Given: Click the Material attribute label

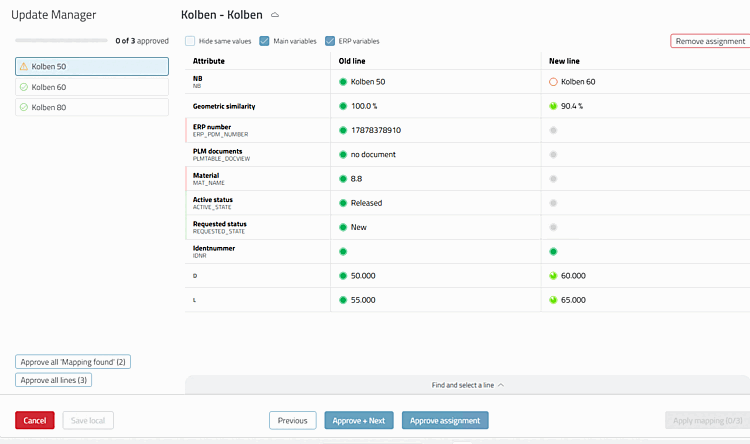Looking at the screenshot, I should (206, 176).
